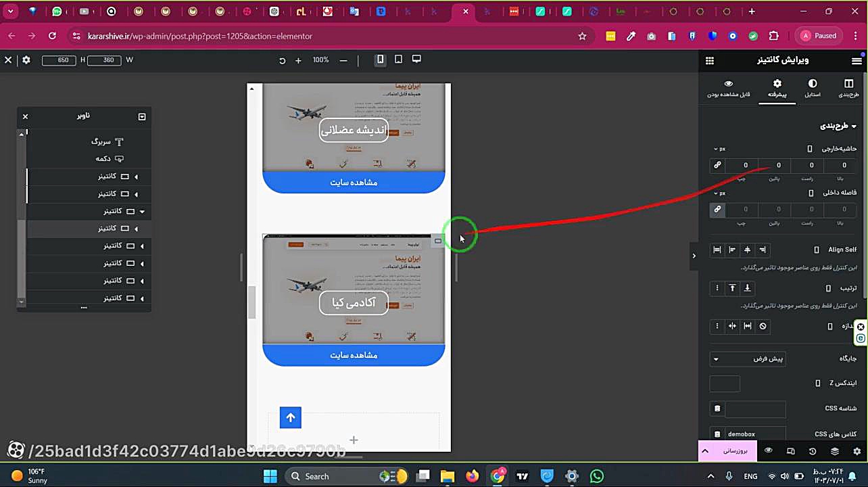Collapse the expanded کانتینر in navigator
Viewport: 868px width, 487px height.
point(142,212)
